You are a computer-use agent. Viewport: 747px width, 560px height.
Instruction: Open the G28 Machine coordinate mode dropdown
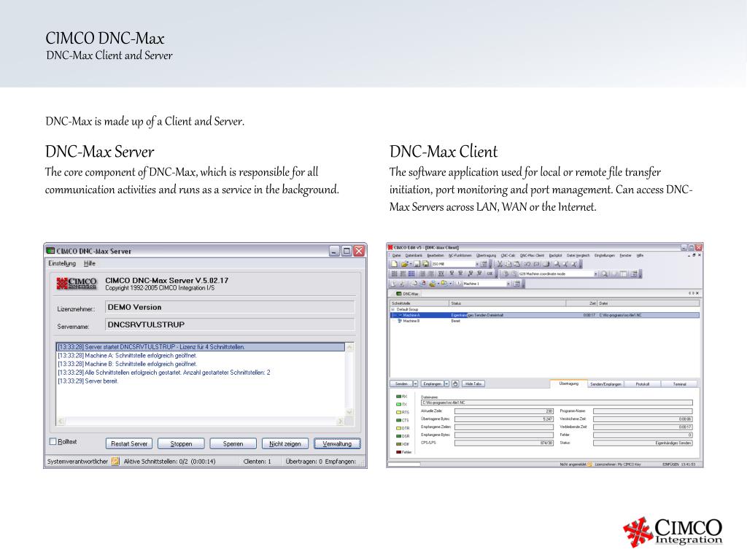click(x=595, y=274)
